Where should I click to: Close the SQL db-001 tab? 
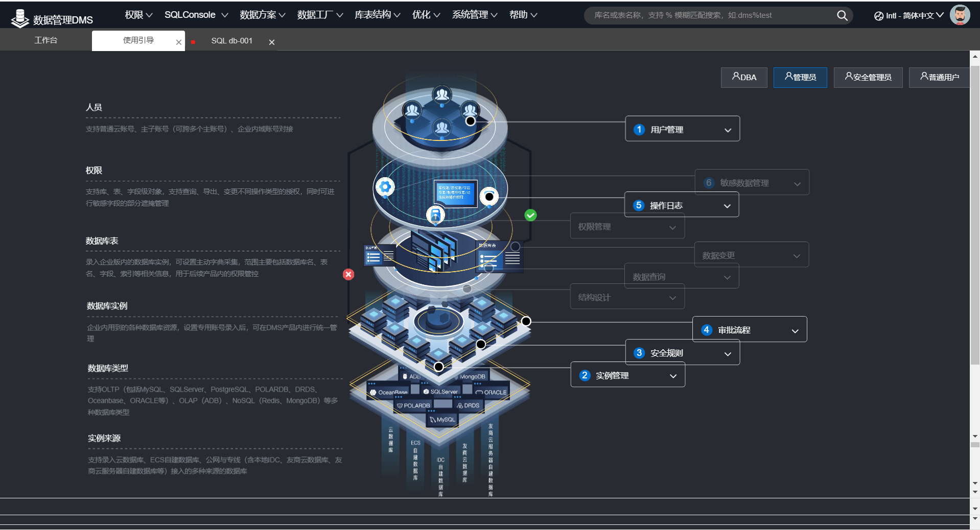(x=272, y=42)
